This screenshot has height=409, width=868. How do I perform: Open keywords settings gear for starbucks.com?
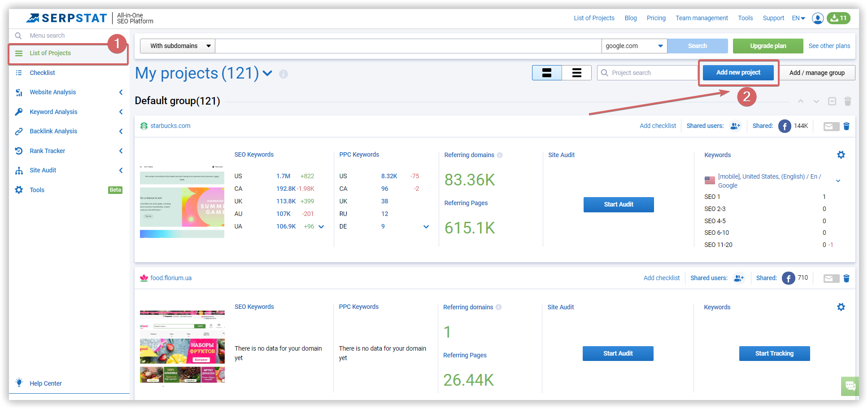tap(841, 155)
